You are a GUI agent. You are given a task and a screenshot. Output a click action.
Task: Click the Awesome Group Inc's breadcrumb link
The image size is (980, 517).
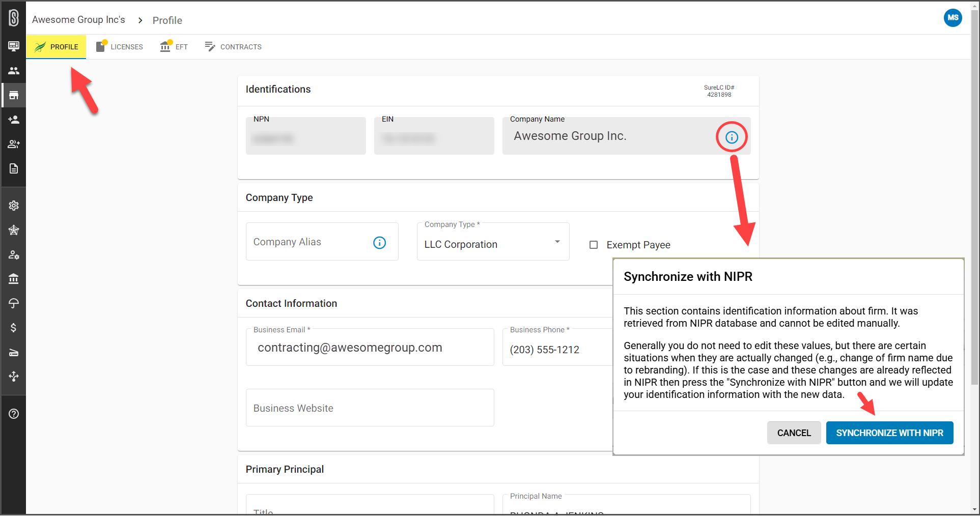78,20
